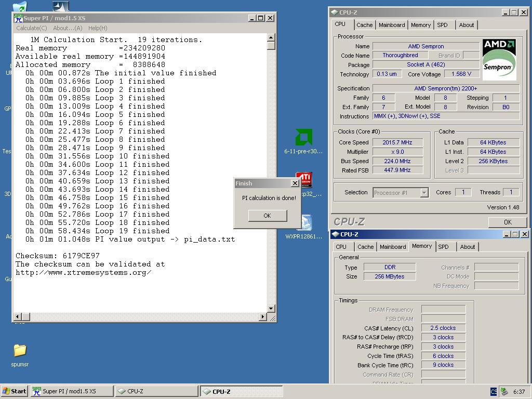The height and width of the screenshot is (399, 532).
Task: Open the 6-11-pre-r30 AMD desktop icon
Action: tap(303, 137)
